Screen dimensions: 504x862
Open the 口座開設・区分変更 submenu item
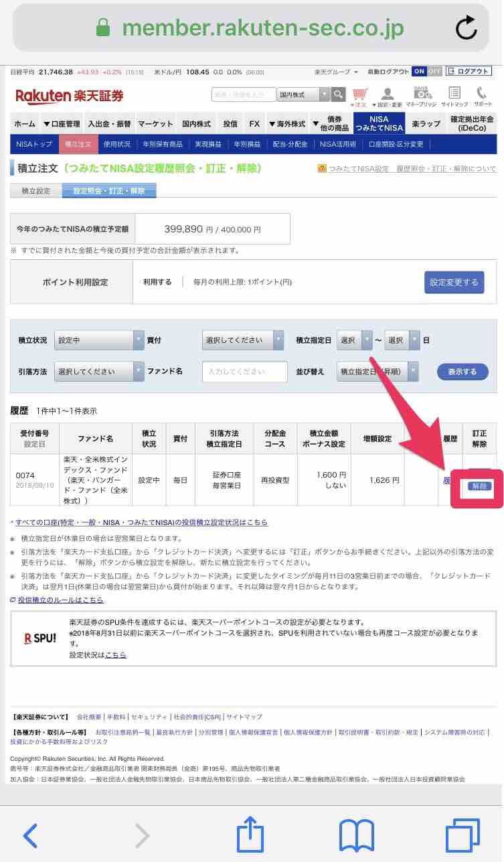(396, 144)
